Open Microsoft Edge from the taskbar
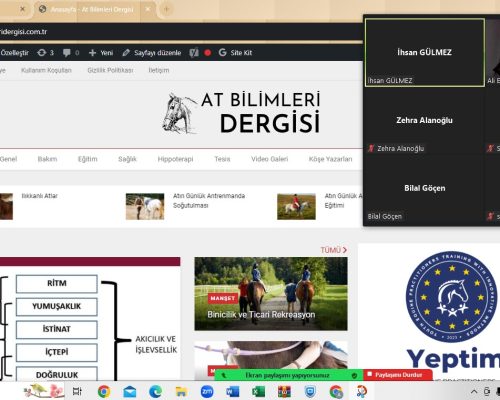This screenshot has width=500, height=400. pyautogui.click(x=155, y=391)
